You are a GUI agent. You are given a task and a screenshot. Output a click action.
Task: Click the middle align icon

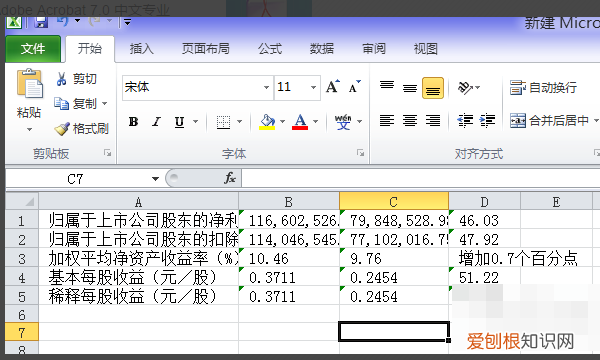click(x=410, y=88)
